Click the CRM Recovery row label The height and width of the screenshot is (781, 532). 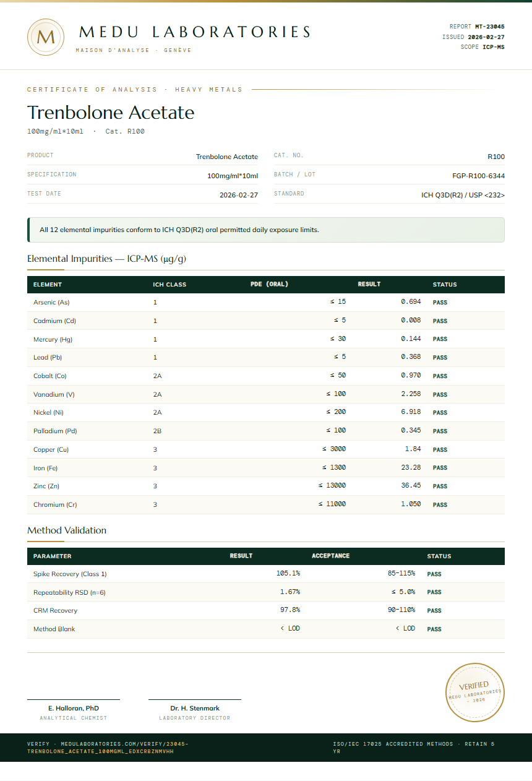56,611
